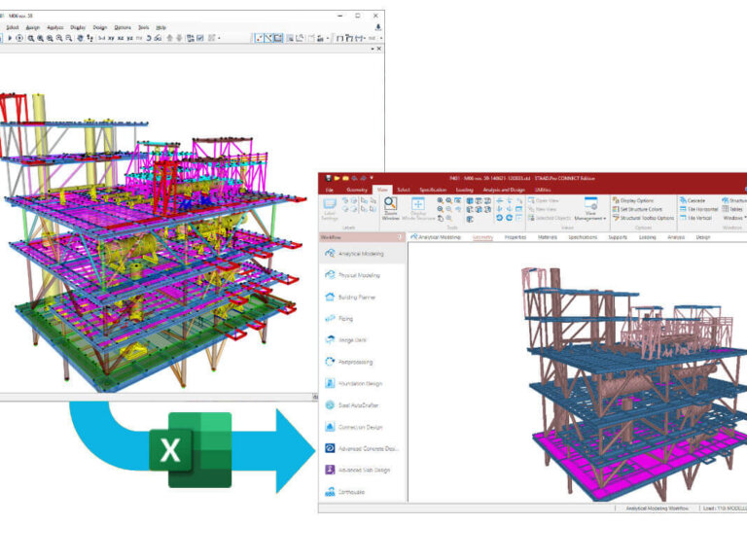Click the Tile Horizontal button
The height and width of the screenshot is (560, 747).
(699, 209)
